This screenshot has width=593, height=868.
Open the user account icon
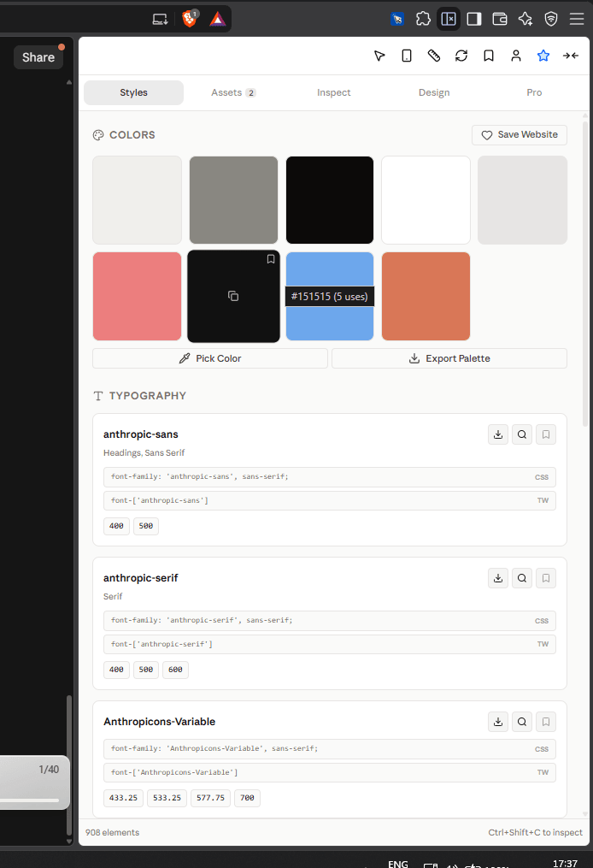coord(516,56)
